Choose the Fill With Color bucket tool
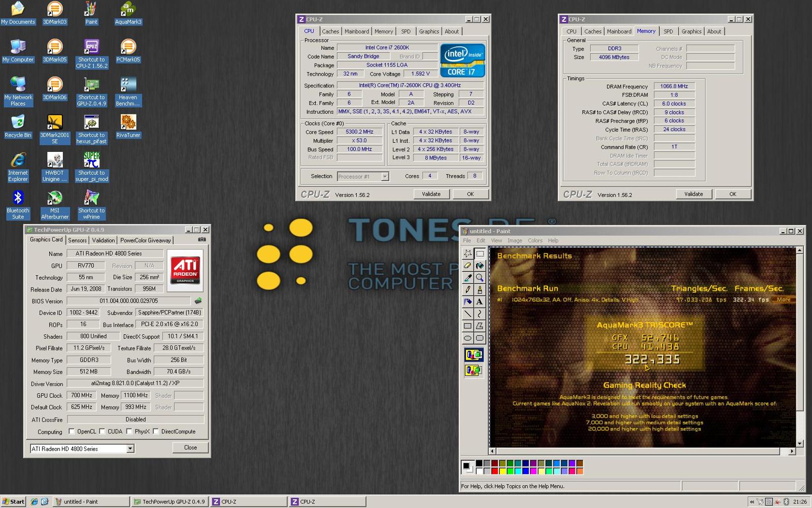This screenshot has width=812, height=508. click(480, 265)
